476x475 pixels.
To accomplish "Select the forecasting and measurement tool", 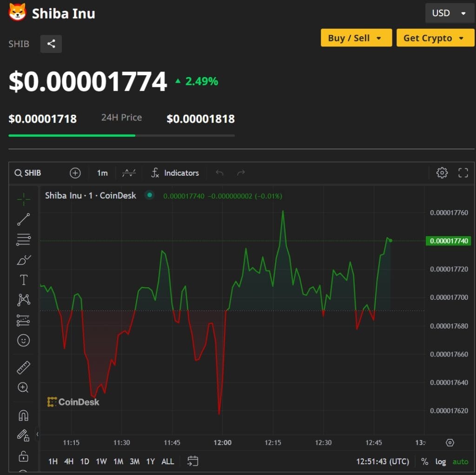I will pyautogui.click(x=23, y=320).
